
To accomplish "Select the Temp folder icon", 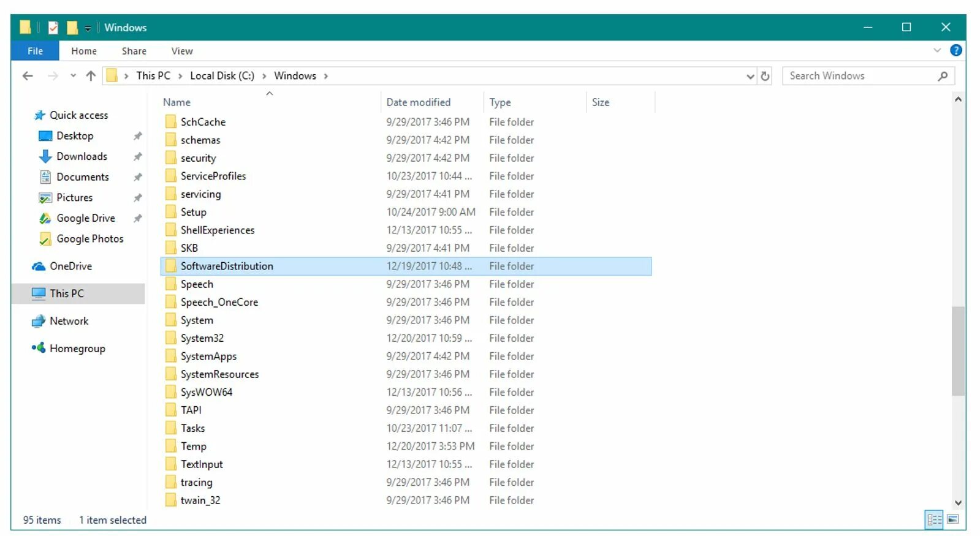I will pos(170,447).
